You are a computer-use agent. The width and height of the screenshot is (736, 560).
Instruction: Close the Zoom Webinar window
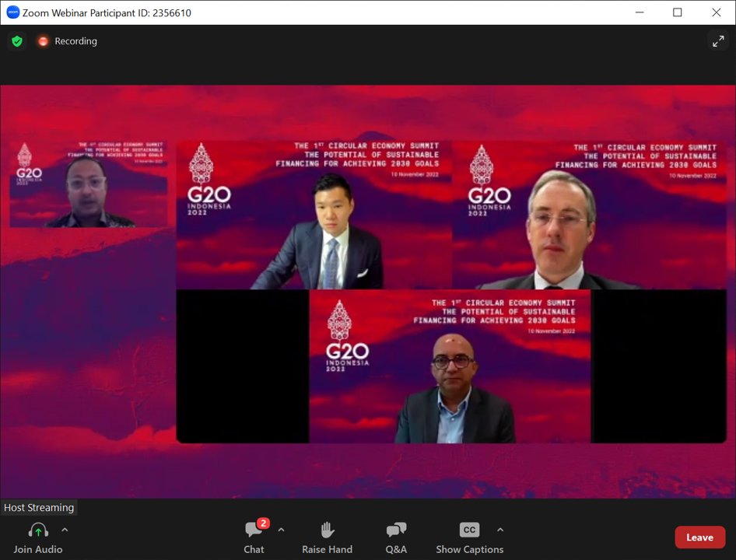[717, 12]
